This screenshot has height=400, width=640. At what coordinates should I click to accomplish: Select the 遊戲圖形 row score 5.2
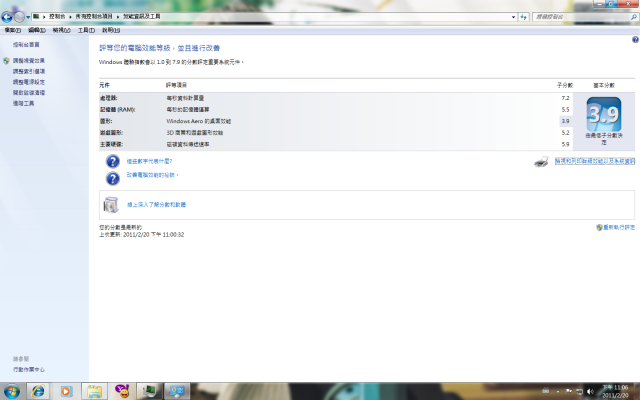(x=565, y=133)
